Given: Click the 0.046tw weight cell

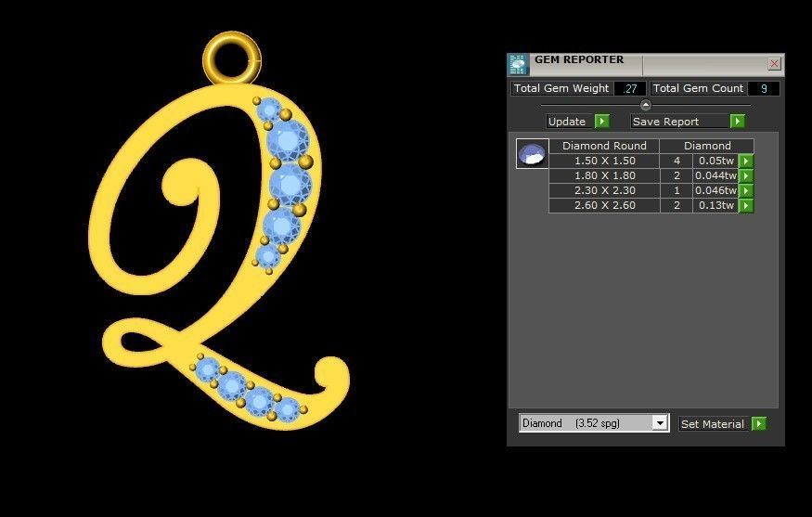Looking at the screenshot, I should [x=715, y=190].
